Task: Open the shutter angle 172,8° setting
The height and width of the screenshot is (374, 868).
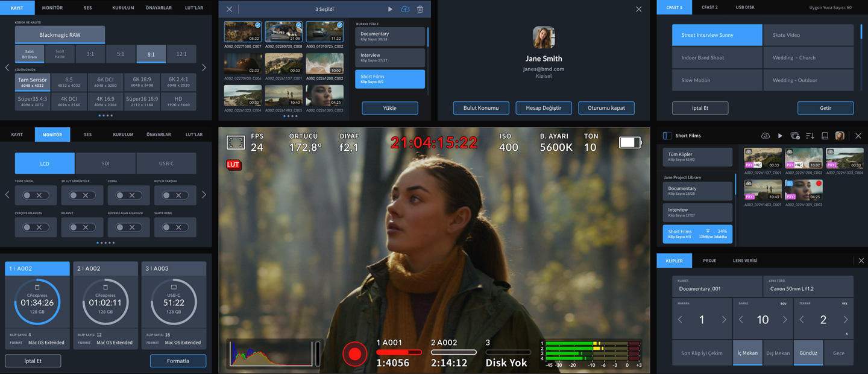Action: (x=305, y=143)
